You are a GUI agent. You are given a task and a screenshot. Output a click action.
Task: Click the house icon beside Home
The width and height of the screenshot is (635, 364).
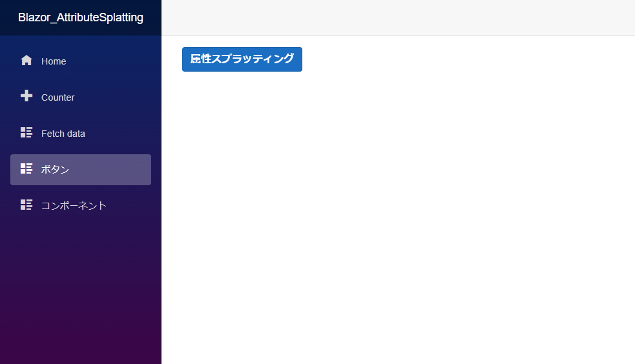(26, 60)
